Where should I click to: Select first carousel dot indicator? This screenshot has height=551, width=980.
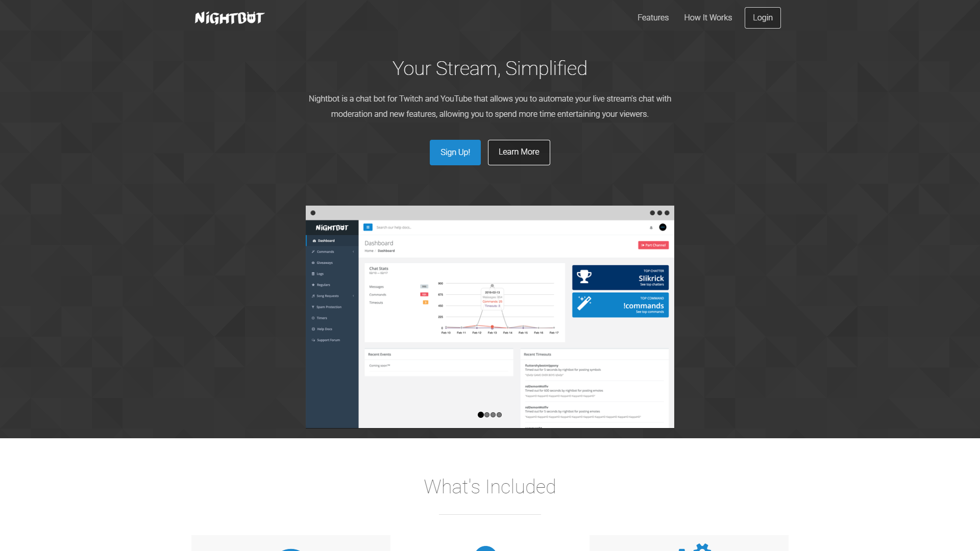tap(480, 414)
